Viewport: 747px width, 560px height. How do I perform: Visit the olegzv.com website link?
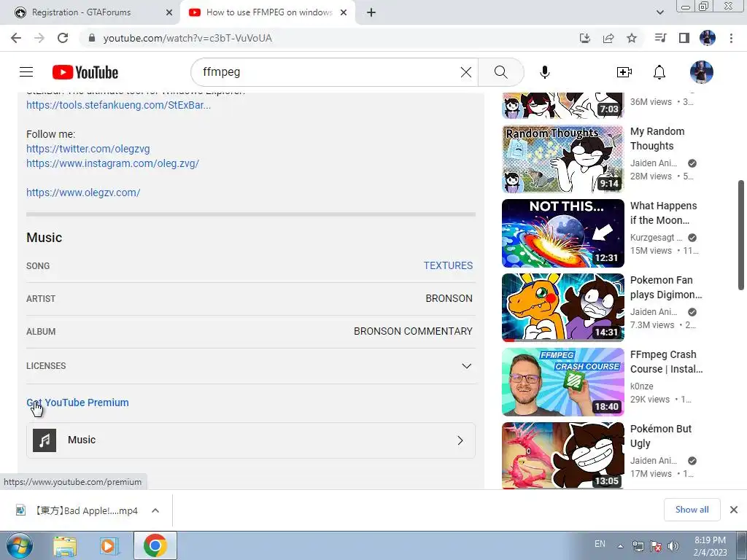pyautogui.click(x=83, y=192)
